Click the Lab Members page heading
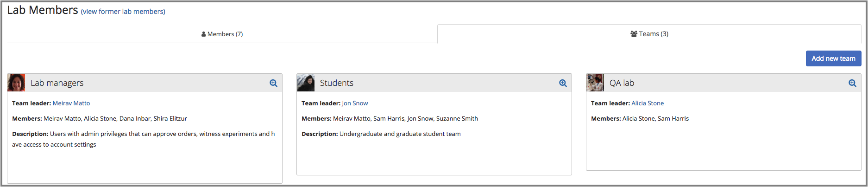Screen dimensions: 868x187 tap(43, 10)
